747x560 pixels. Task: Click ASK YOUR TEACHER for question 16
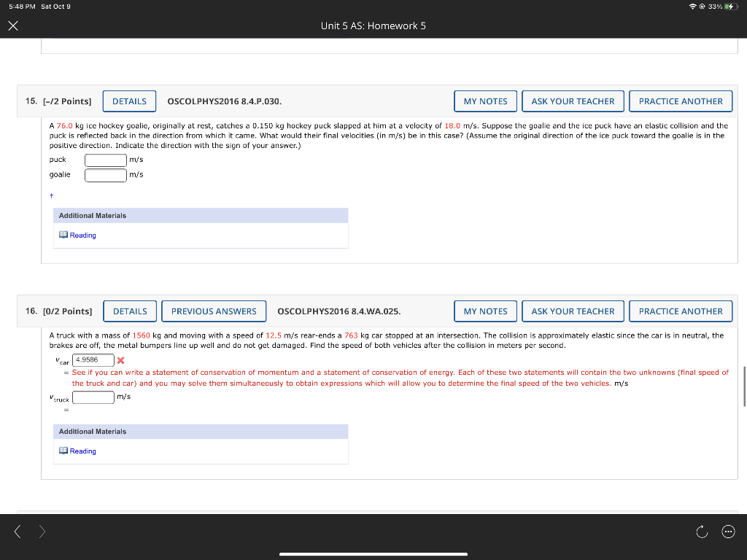pos(573,311)
